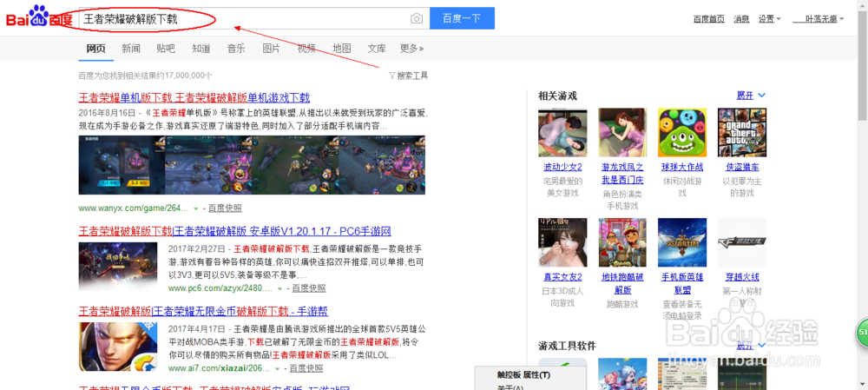
Task: Click 波动少女2 game icon
Action: [x=562, y=132]
